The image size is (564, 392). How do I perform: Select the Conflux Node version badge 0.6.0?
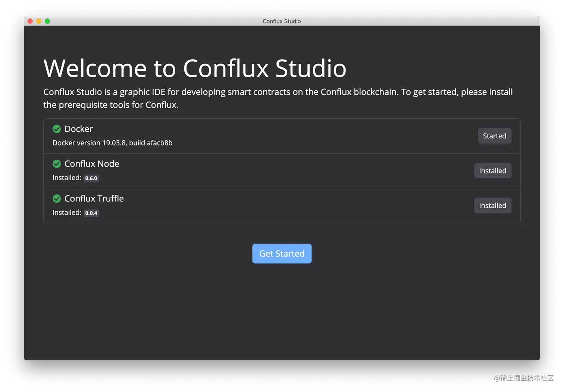click(x=91, y=178)
